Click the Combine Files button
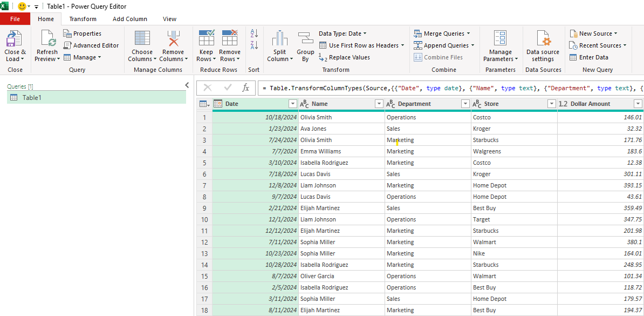 438,57
